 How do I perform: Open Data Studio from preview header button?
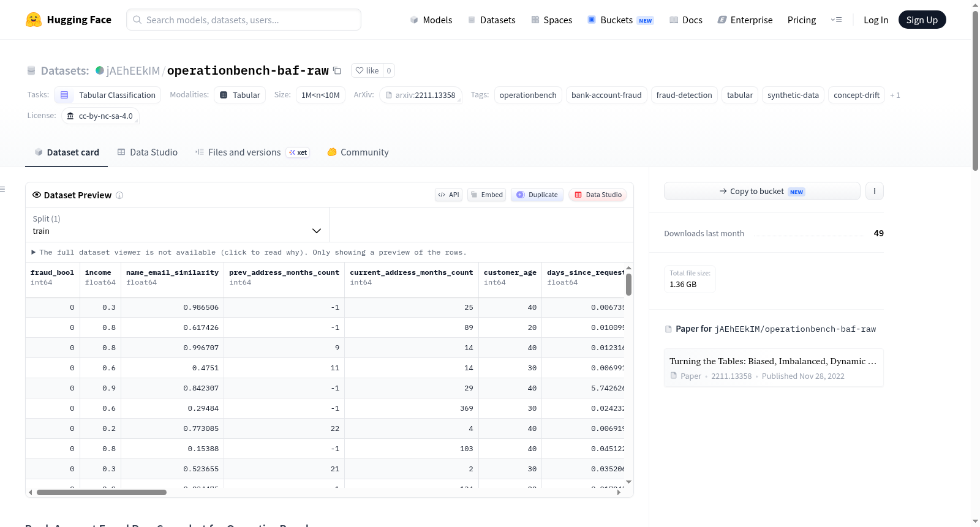click(598, 195)
